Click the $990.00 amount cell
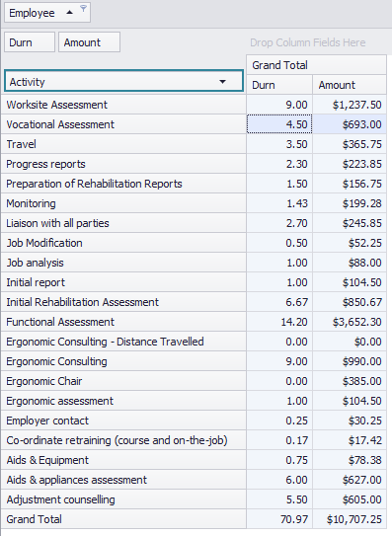The width and height of the screenshot is (392, 536). (x=350, y=361)
